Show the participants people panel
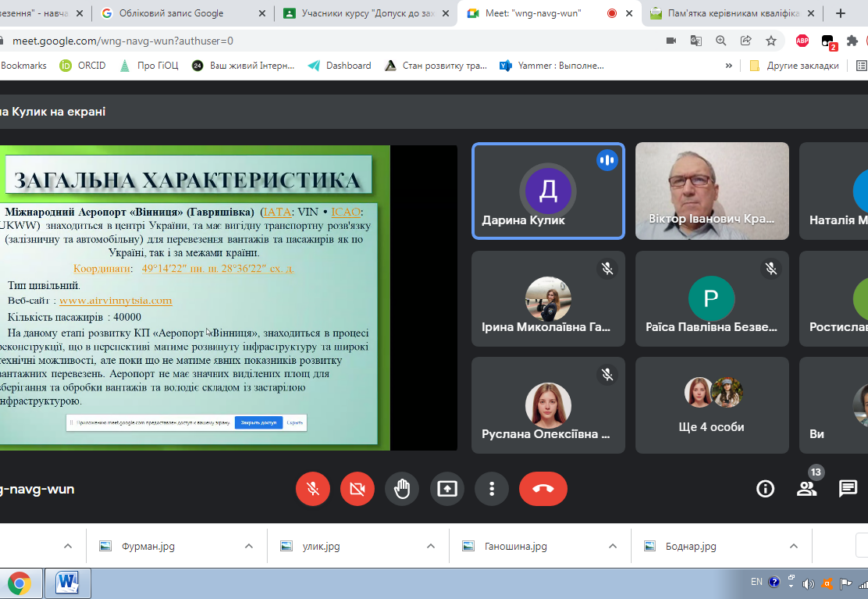 tap(806, 488)
